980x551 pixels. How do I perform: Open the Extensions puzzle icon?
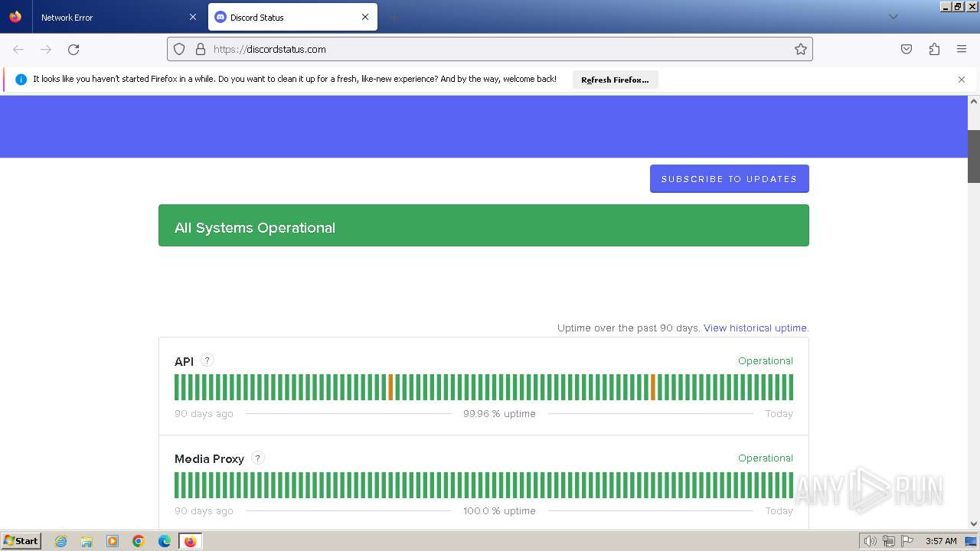[934, 49]
